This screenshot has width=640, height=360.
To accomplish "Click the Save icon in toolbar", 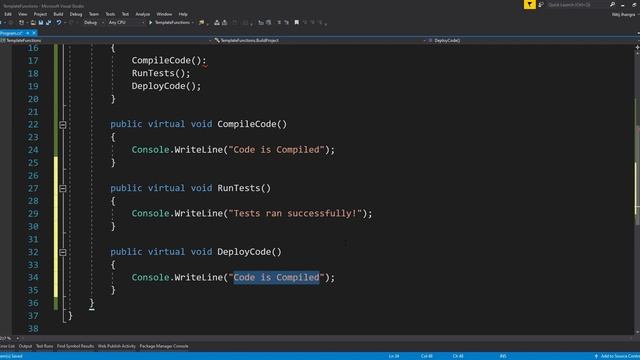I will pyautogui.click(x=41, y=23).
